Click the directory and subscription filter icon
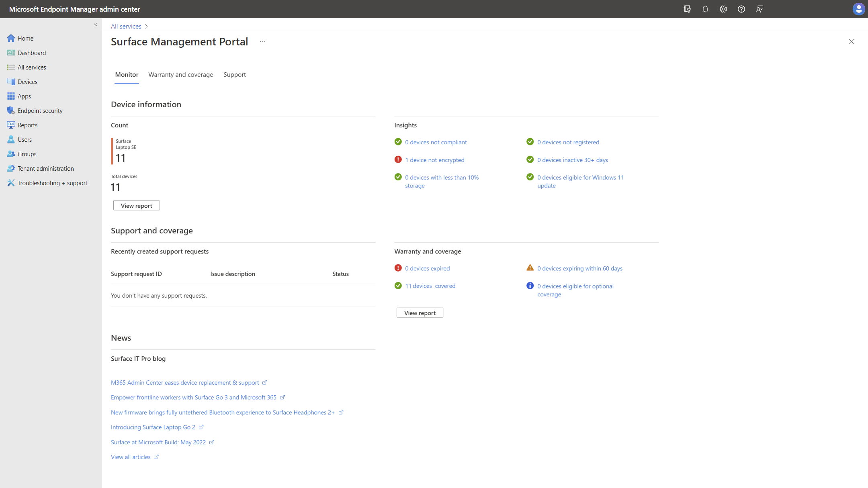868x488 pixels. pyautogui.click(x=687, y=9)
